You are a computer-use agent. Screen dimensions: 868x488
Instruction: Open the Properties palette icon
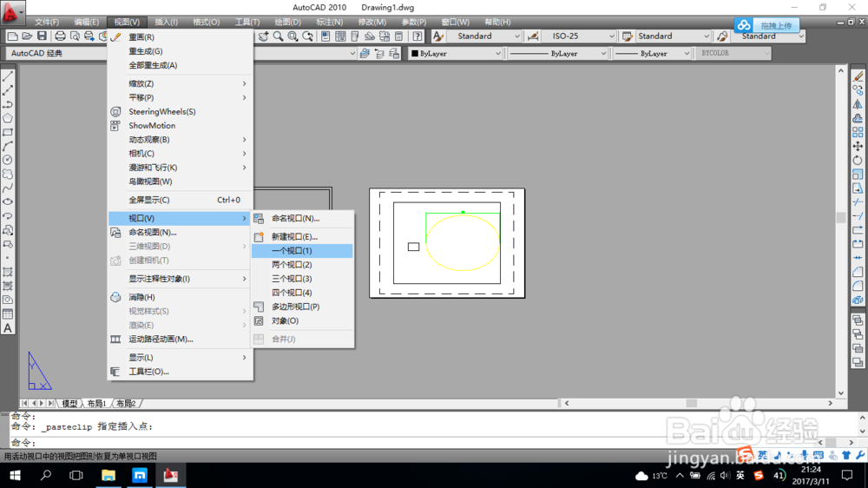click(325, 36)
